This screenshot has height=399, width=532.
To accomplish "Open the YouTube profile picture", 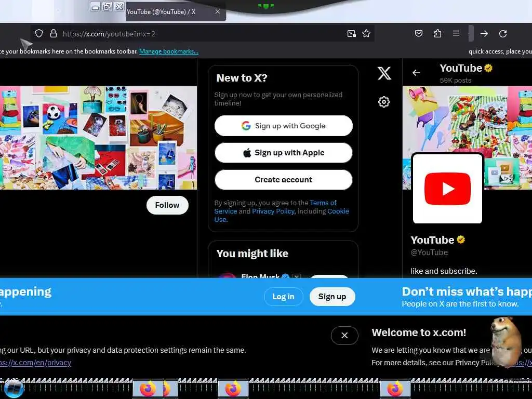I will coord(447,188).
